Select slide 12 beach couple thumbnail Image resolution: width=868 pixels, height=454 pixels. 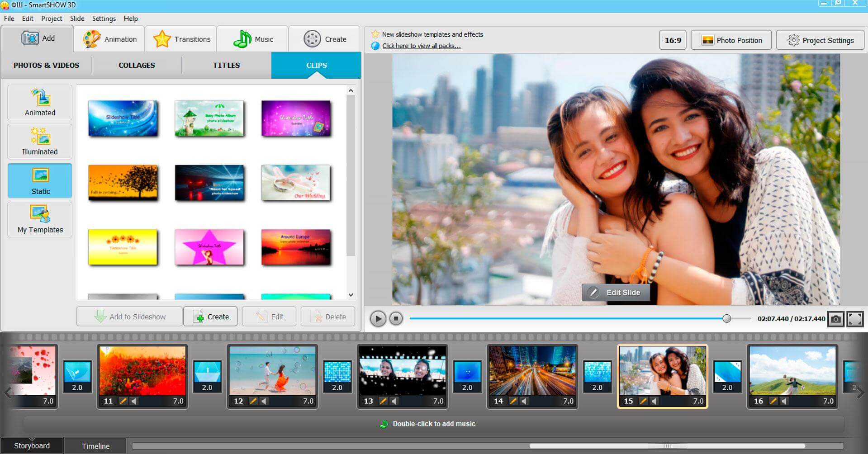point(272,371)
